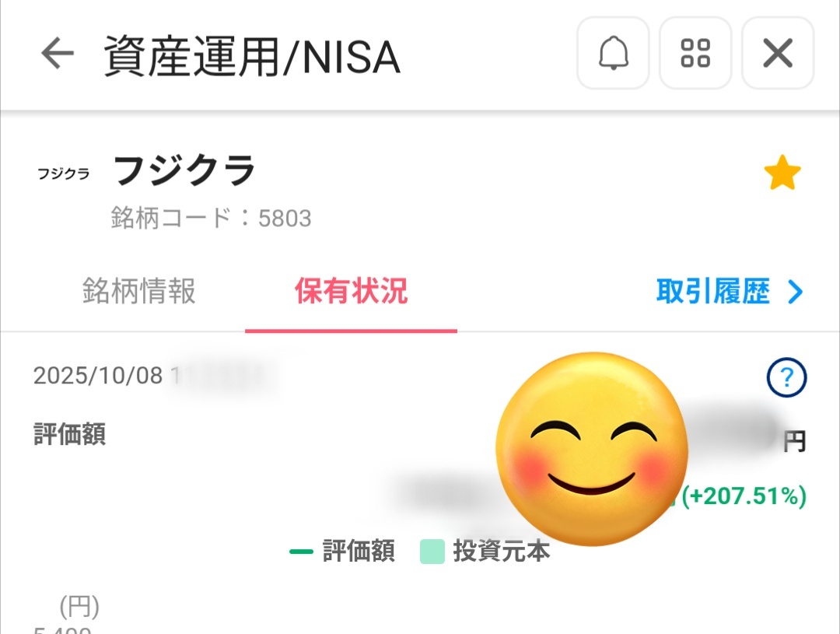The width and height of the screenshot is (840, 634).
Task: Close the 資産運用/NISA screen
Action: coord(778,54)
